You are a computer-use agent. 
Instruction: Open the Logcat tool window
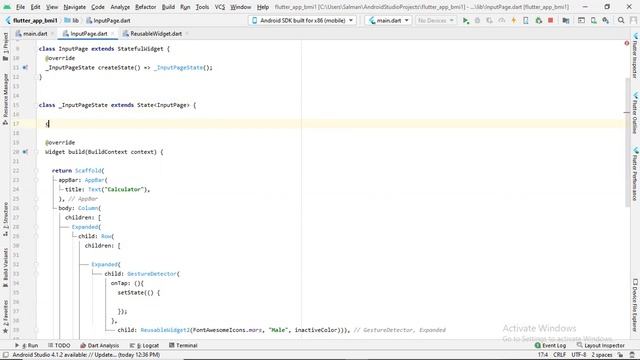coord(144,345)
